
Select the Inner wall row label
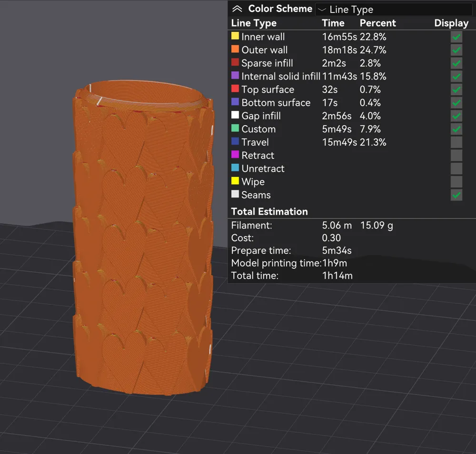pyautogui.click(x=263, y=37)
